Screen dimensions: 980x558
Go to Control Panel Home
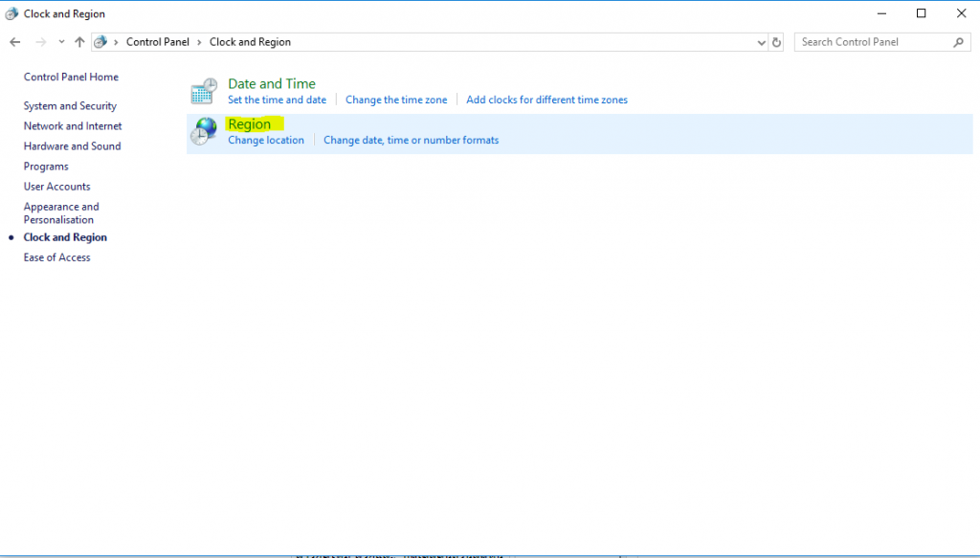(71, 77)
